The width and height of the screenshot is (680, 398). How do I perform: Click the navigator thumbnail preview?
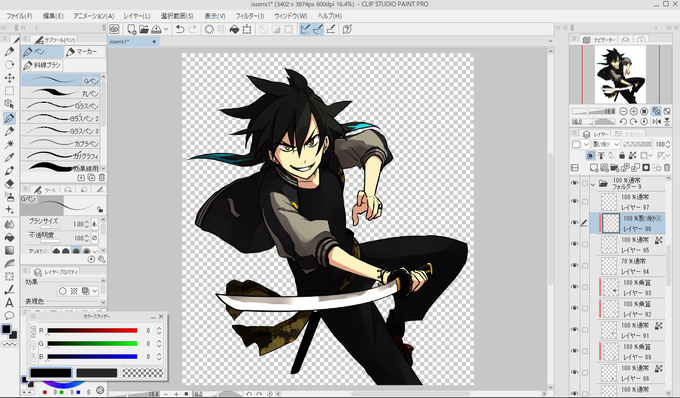tap(620, 74)
